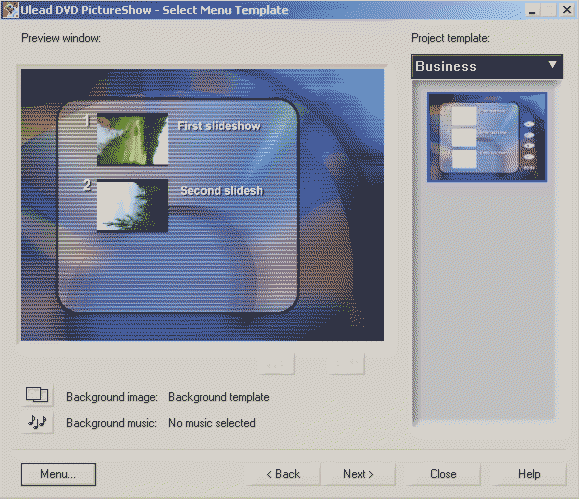Select the first slideshow thumbnail image
Image resolution: width=579 pixels, height=499 pixels.
coord(132,139)
